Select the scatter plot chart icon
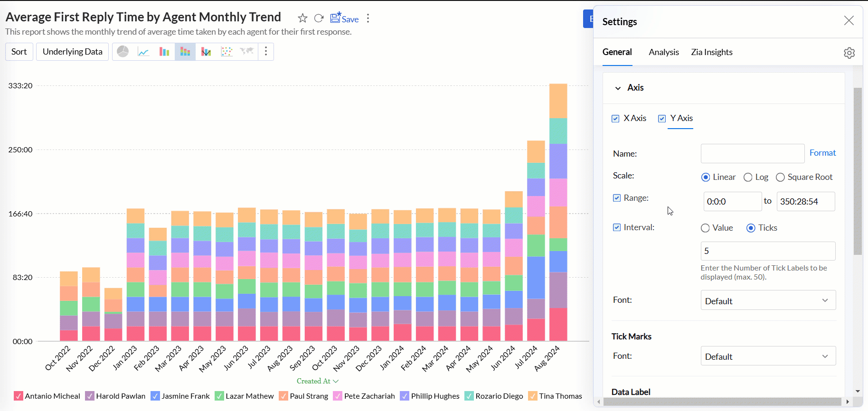Image resolution: width=868 pixels, height=411 pixels. pos(226,52)
